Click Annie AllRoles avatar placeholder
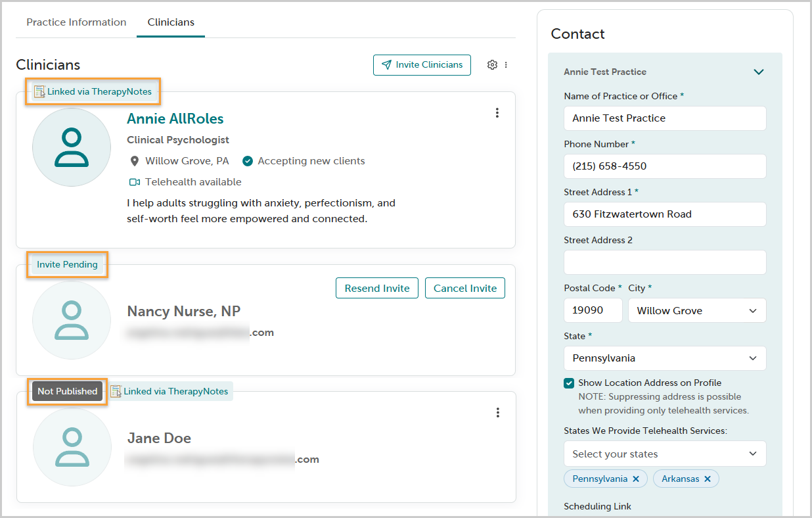The height and width of the screenshot is (518, 812). click(x=72, y=147)
